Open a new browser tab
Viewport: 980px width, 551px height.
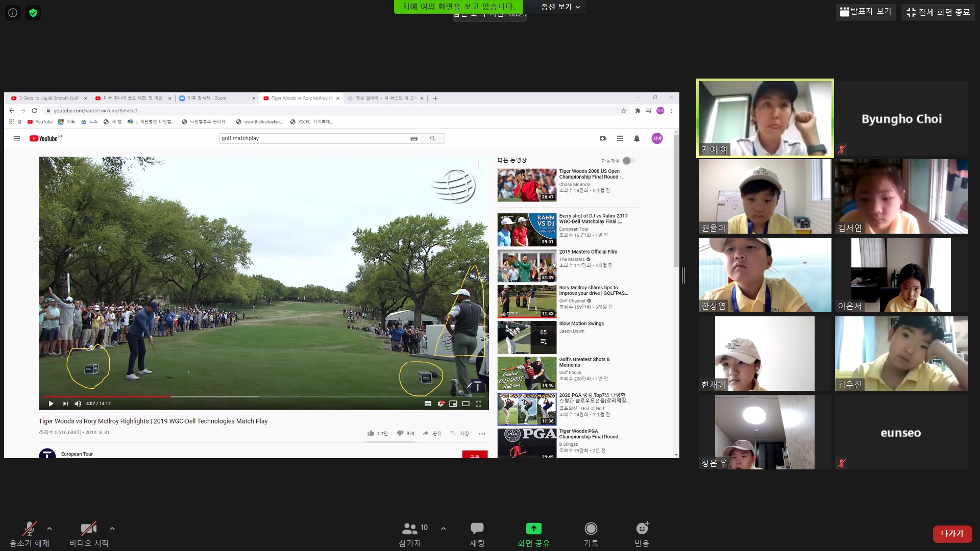pyautogui.click(x=435, y=98)
